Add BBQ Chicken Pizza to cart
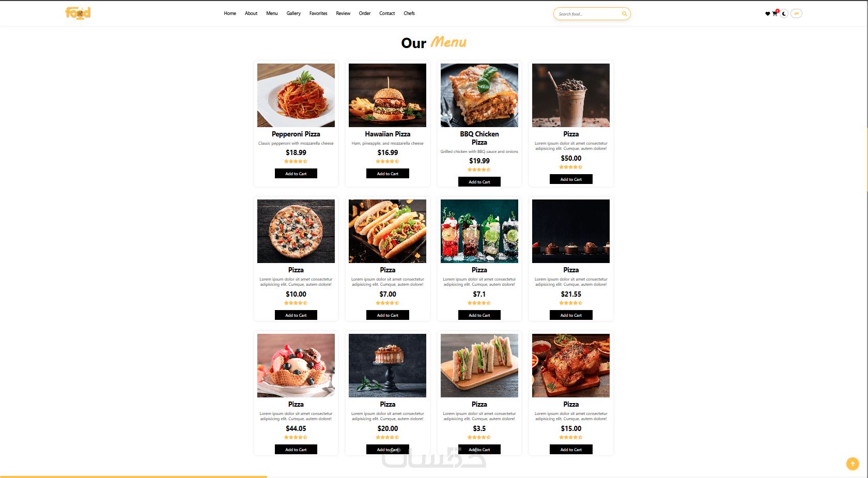The image size is (868, 478). [x=479, y=182]
